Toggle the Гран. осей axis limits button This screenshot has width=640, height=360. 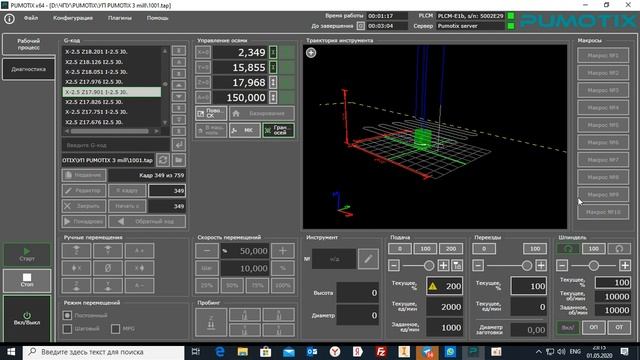pos(278,131)
